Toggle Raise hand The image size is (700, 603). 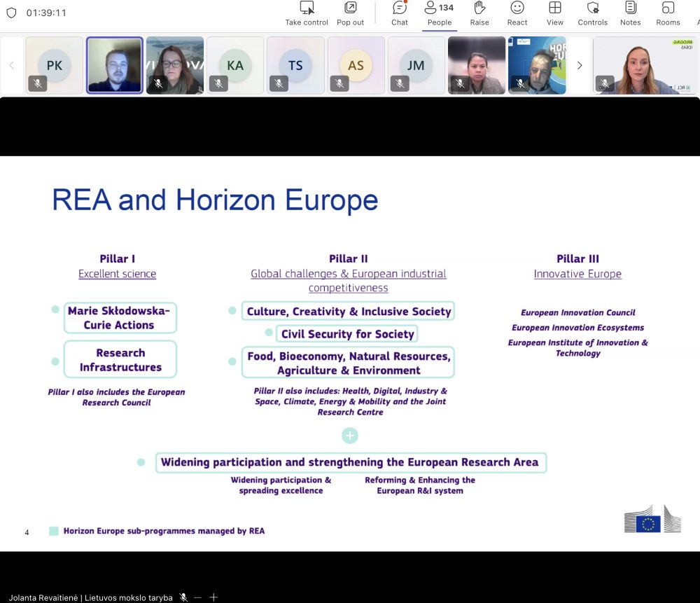click(x=479, y=8)
